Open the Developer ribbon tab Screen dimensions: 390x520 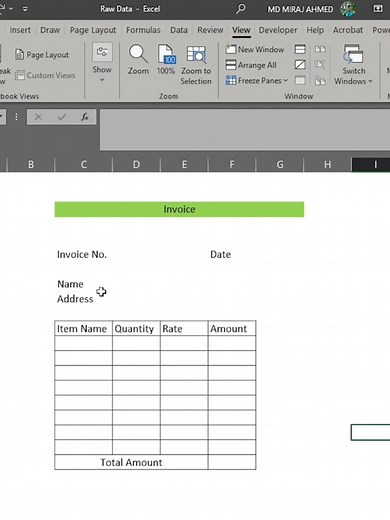[x=278, y=30]
